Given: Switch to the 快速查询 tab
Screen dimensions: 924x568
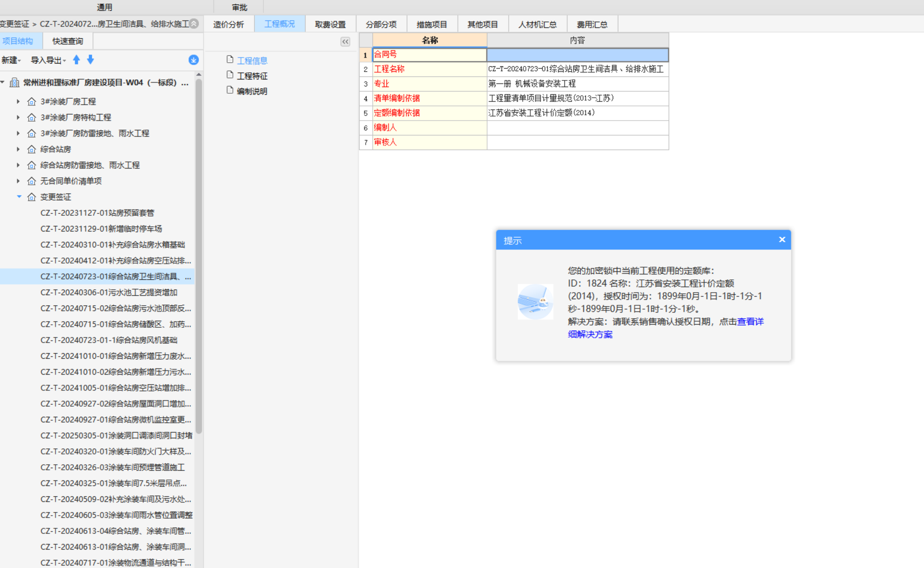Looking at the screenshot, I should tap(68, 41).
